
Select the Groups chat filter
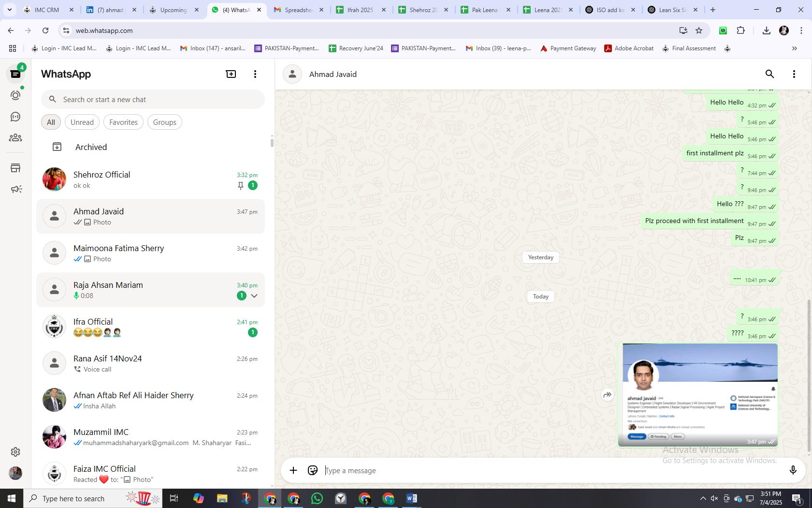point(165,122)
